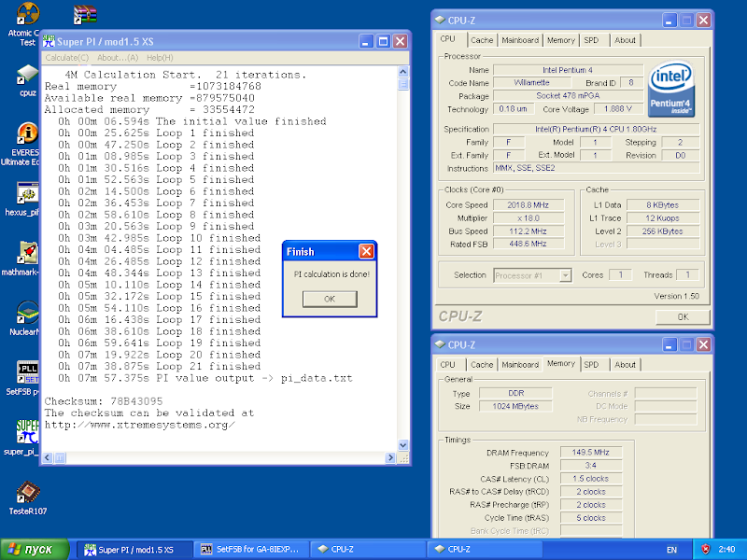Click the '1.5 clocks' CAS# Latency value
This screenshot has height=560, width=747.
click(x=591, y=479)
